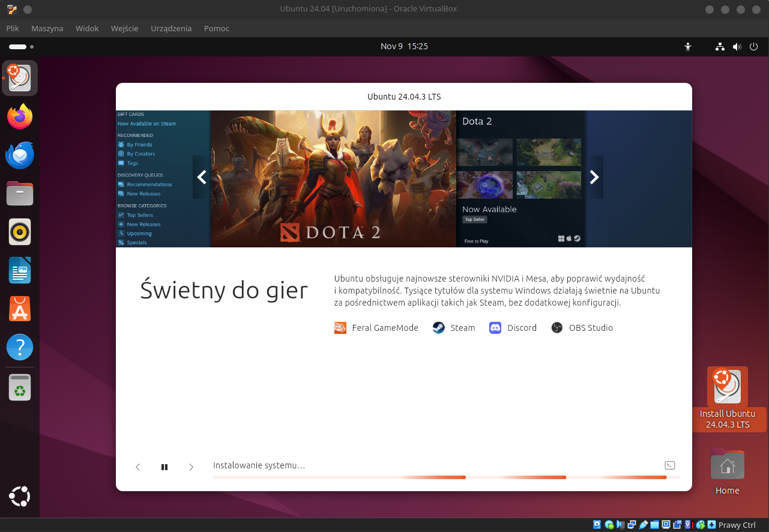769x532 pixels.
Task: Click the Discord logo icon
Action: [x=495, y=328]
